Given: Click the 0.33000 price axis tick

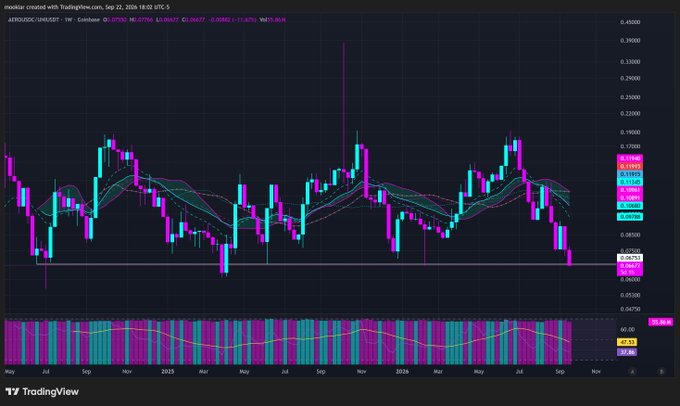Looking at the screenshot, I should [630, 62].
